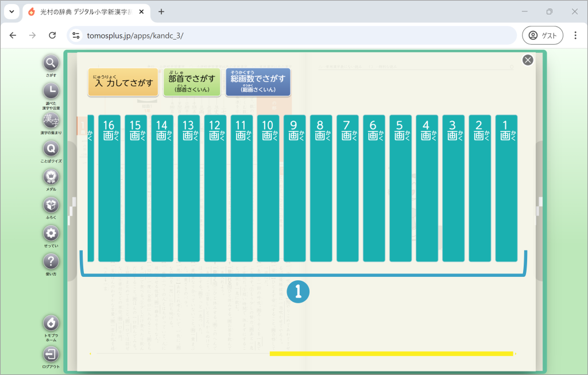The height and width of the screenshot is (375, 588).
Task: Choose the 15画 stroke count column
Action: click(x=136, y=188)
